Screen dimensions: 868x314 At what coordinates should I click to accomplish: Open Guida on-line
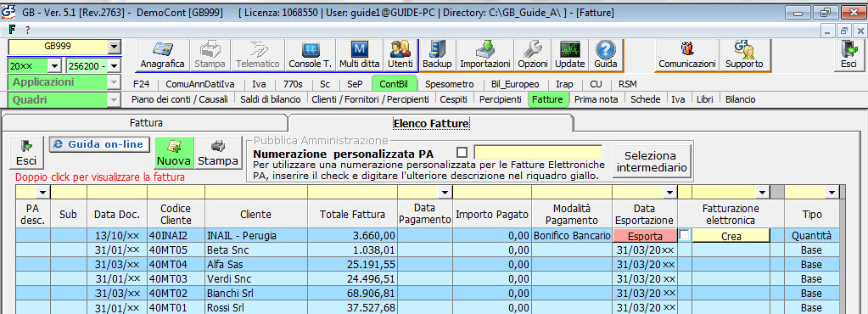(x=99, y=144)
